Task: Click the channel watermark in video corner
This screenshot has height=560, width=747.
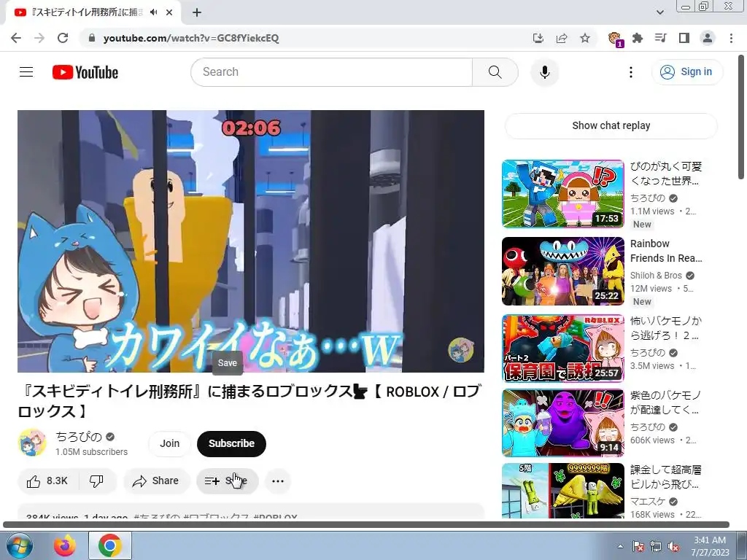Action: pos(461,350)
